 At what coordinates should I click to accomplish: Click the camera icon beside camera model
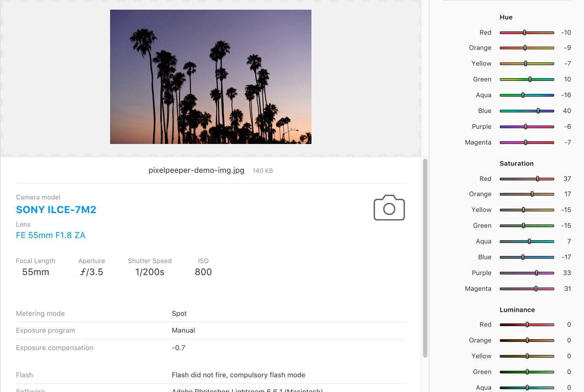pyautogui.click(x=389, y=208)
